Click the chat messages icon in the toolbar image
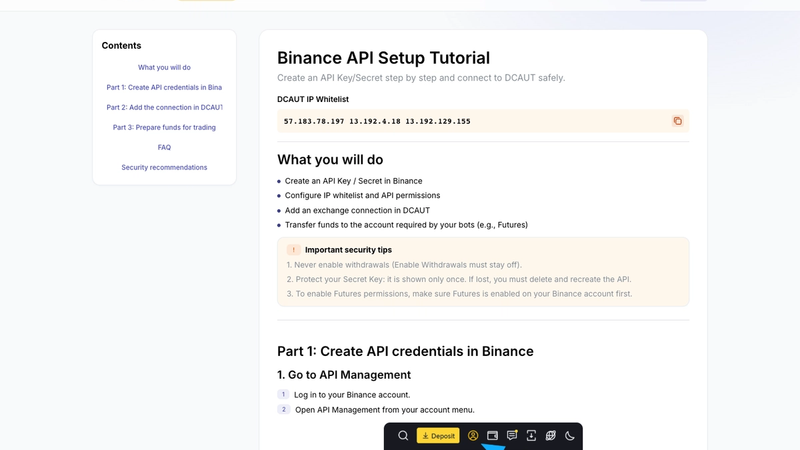800x450 pixels. tap(512, 435)
